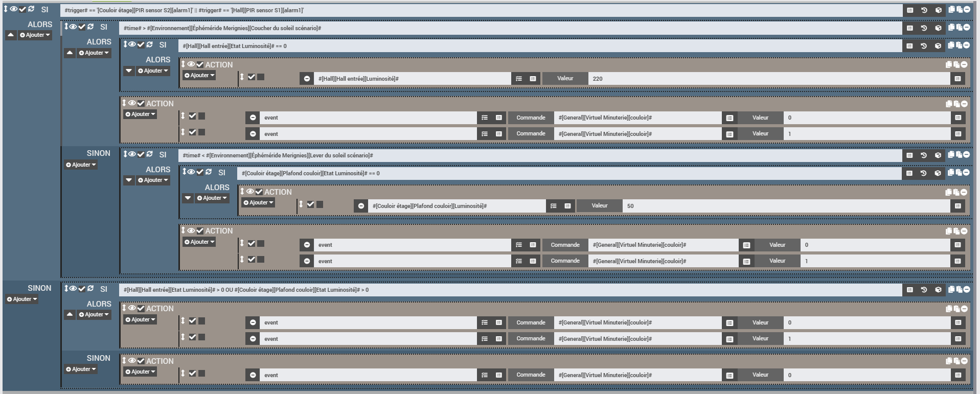Image resolution: width=980 pixels, height=394 pixels.
Task: Tick the empty square box on the Hall entrée Luminosité line
Action: [261, 77]
